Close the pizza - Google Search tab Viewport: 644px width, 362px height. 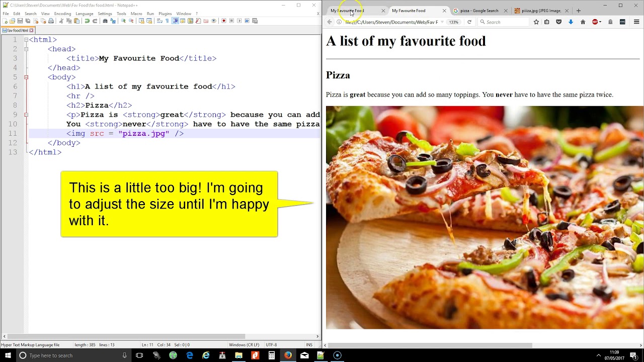click(505, 11)
